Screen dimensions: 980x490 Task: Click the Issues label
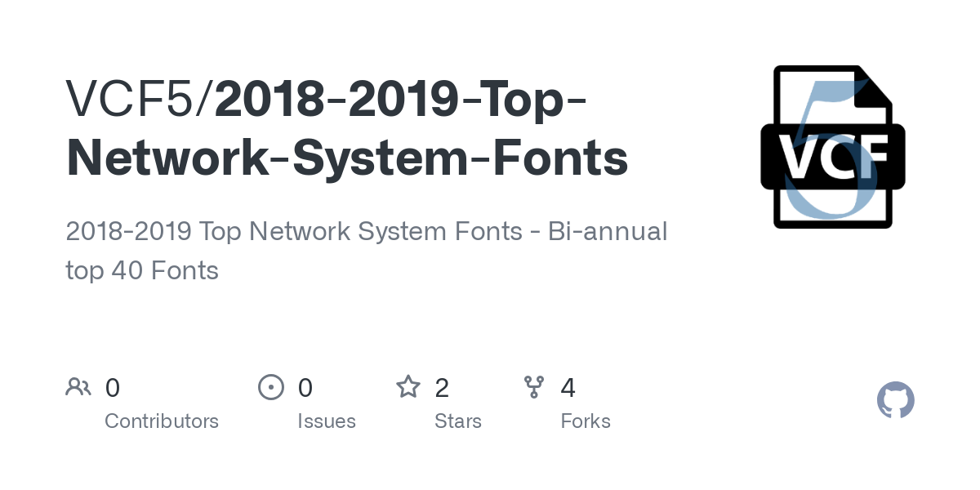327,421
